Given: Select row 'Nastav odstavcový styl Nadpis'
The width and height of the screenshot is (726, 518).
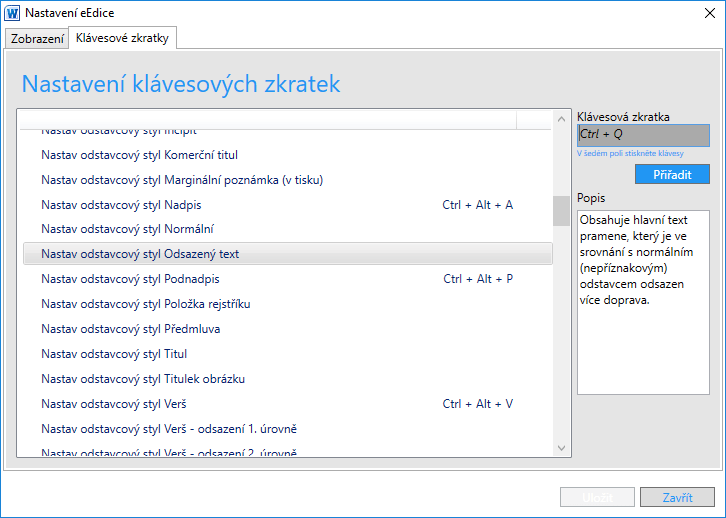Looking at the screenshot, I should coord(288,205).
